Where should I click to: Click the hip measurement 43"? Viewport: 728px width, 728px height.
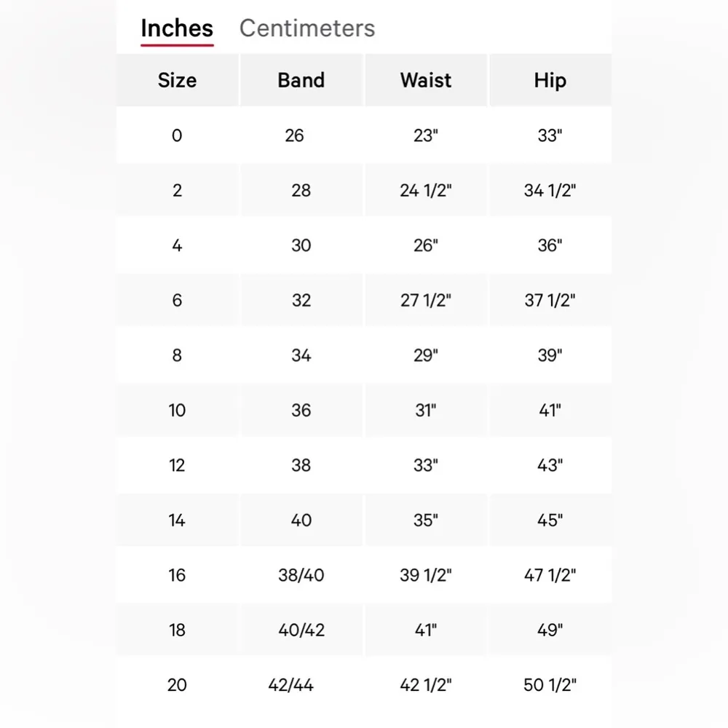pyautogui.click(x=550, y=465)
